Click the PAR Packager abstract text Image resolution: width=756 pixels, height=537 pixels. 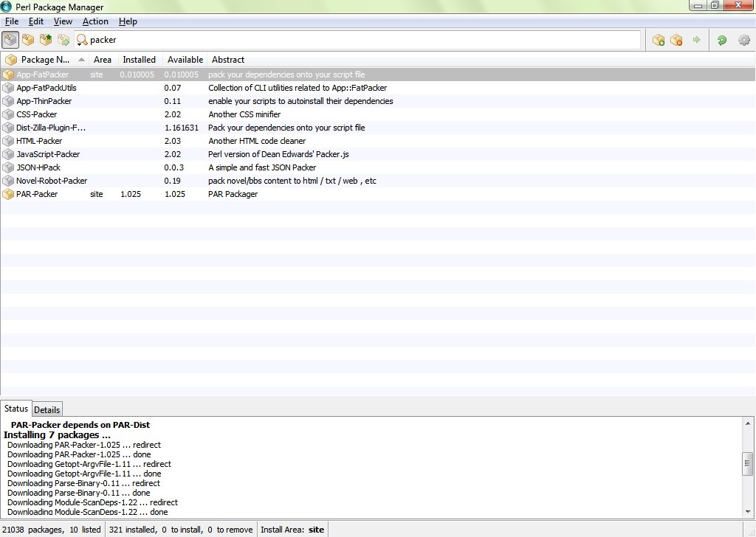click(x=233, y=194)
